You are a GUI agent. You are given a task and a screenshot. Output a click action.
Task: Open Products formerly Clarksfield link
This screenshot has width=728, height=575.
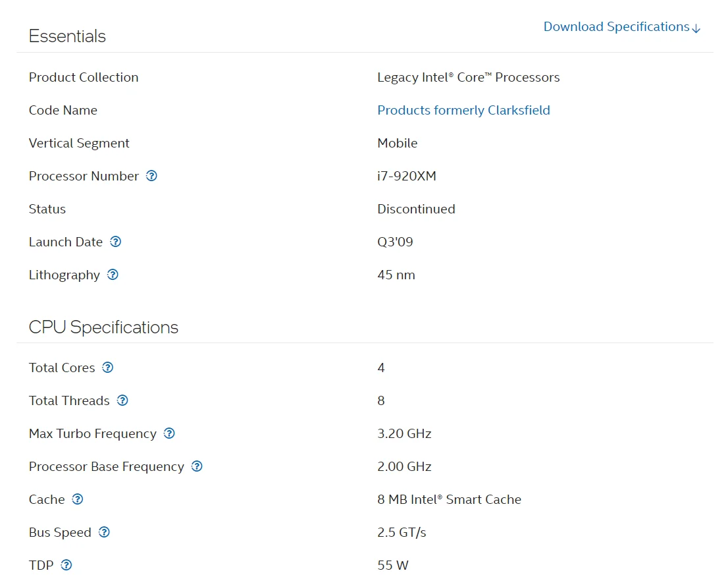point(463,110)
